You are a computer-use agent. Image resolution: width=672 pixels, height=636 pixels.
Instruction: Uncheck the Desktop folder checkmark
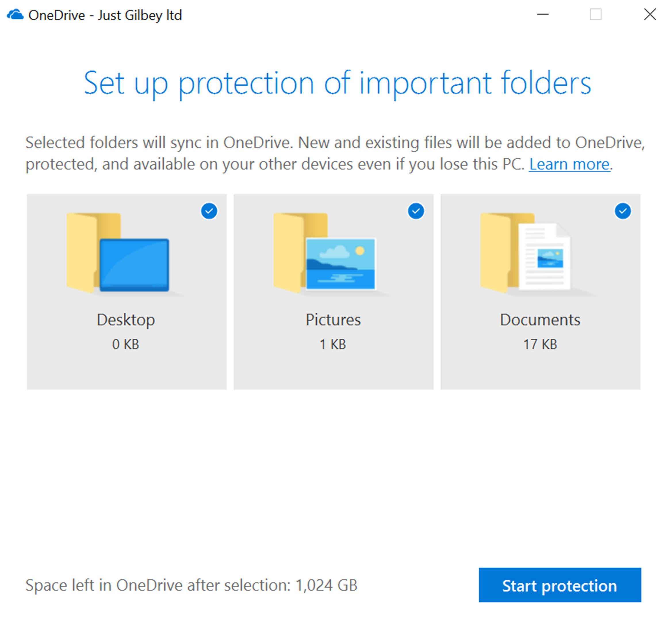pyautogui.click(x=209, y=211)
